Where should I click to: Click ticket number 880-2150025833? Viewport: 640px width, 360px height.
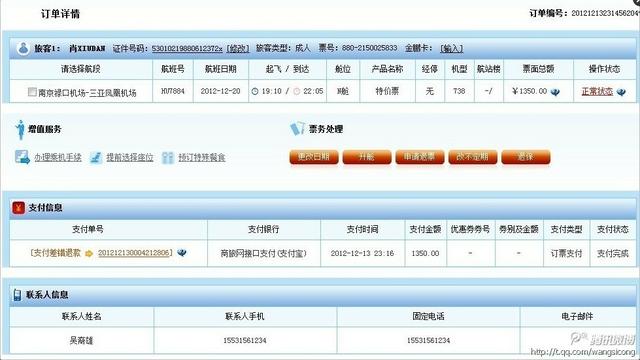click(369, 48)
